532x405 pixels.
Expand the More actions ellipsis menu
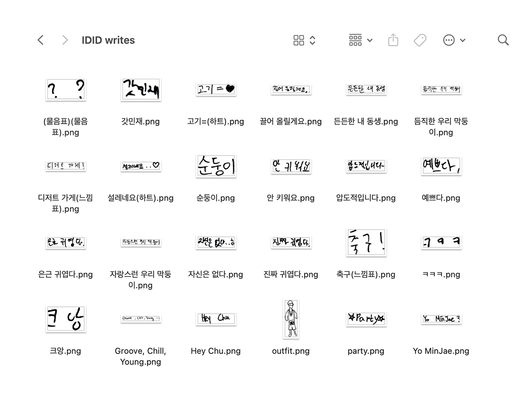pyautogui.click(x=454, y=40)
